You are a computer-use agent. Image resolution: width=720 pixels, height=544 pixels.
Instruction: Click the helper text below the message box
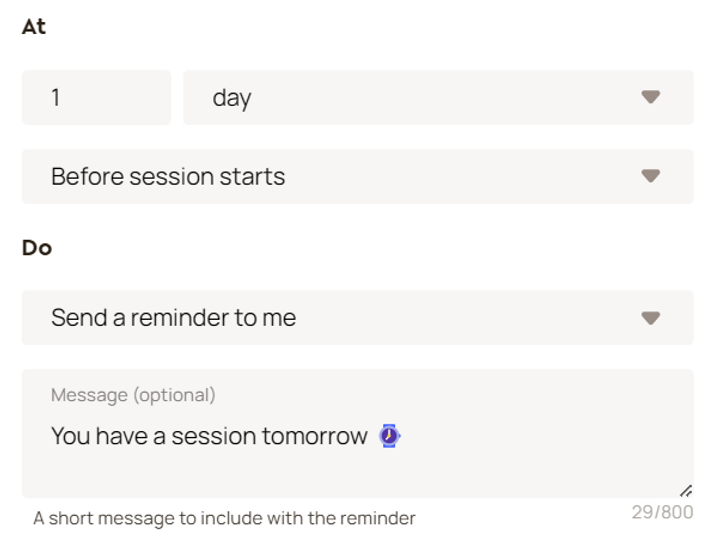224,518
